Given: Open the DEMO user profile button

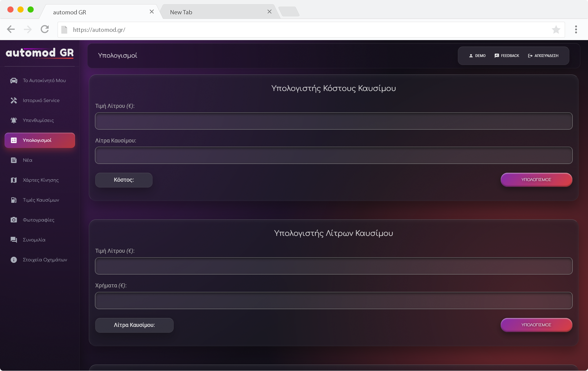Looking at the screenshot, I should [x=477, y=56].
